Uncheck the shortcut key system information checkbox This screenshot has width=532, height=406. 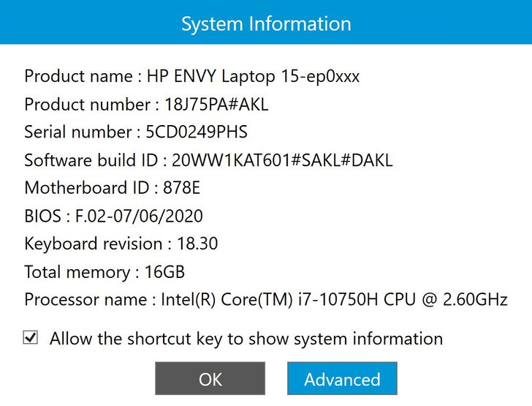[x=31, y=338]
